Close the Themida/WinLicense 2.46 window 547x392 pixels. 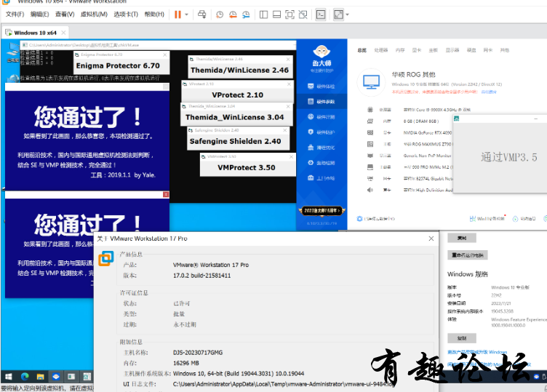288,60
